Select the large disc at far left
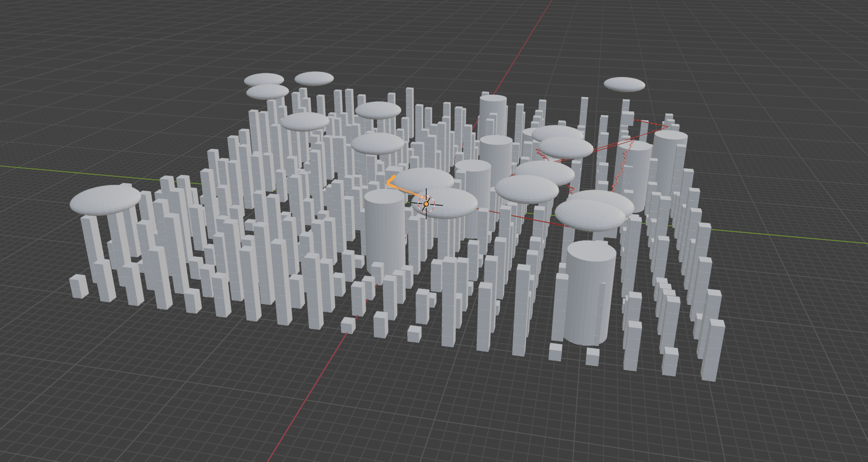Image resolution: width=868 pixels, height=462 pixels. pos(105,200)
